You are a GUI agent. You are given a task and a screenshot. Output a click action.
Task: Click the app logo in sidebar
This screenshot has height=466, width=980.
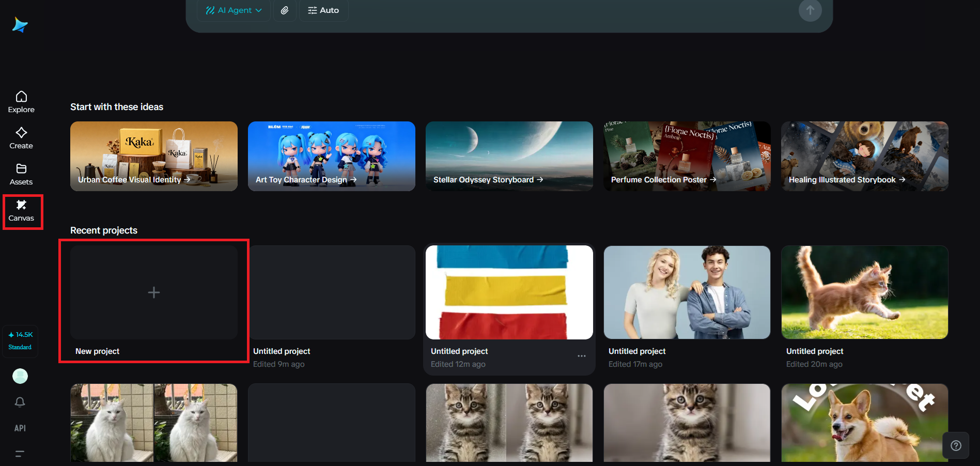pos(20,25)
